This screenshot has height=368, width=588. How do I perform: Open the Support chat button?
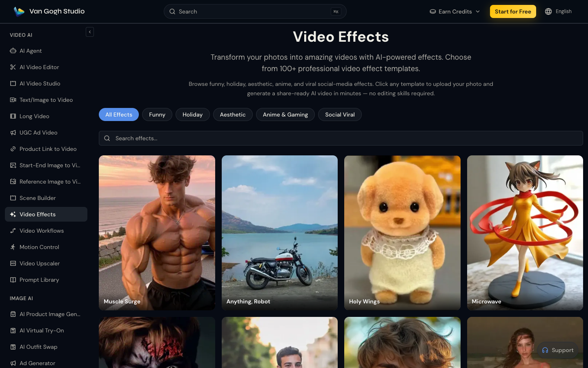(558, 350)
